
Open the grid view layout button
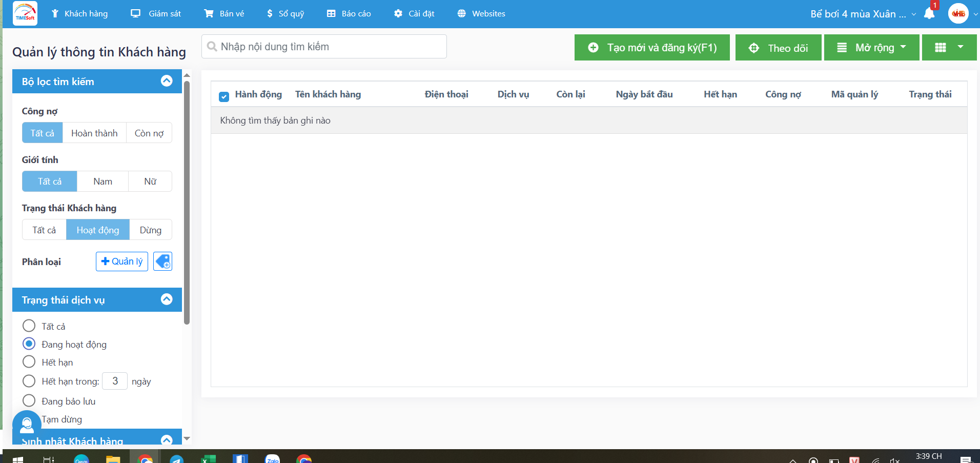(x=949, y=48)
